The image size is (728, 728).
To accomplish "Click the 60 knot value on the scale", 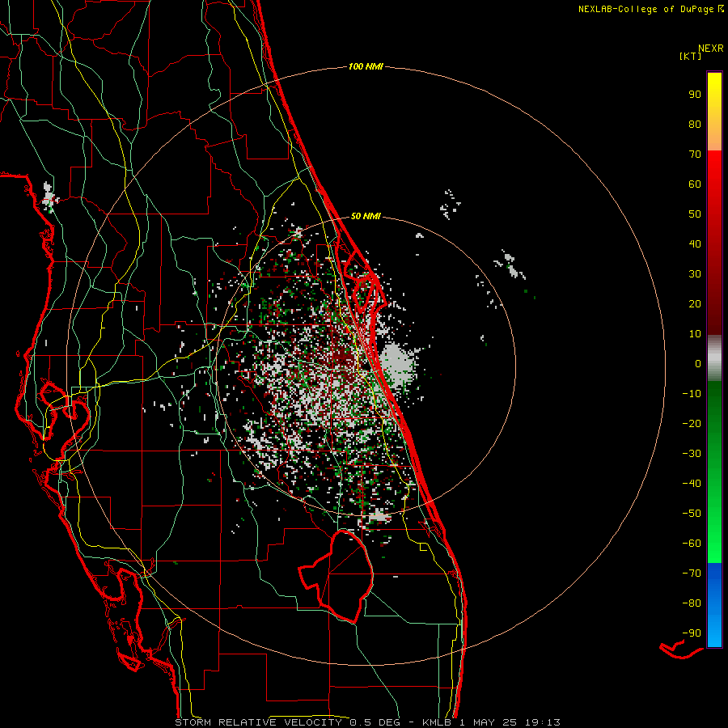I will (695, 184).
